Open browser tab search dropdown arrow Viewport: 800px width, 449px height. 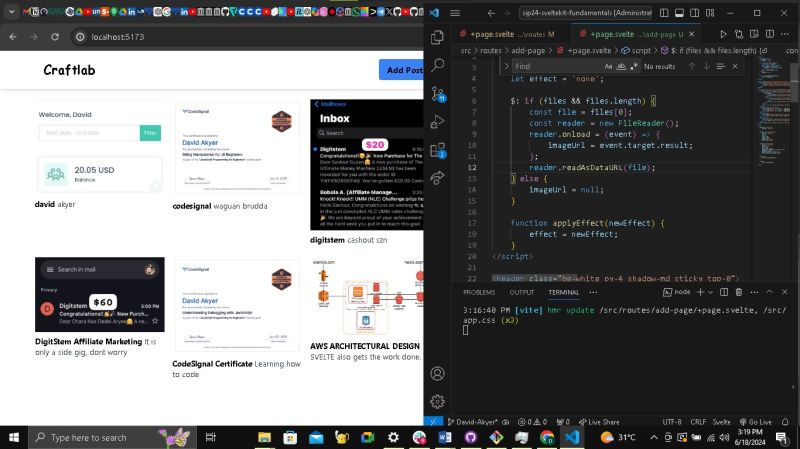(x=11, y=11)
